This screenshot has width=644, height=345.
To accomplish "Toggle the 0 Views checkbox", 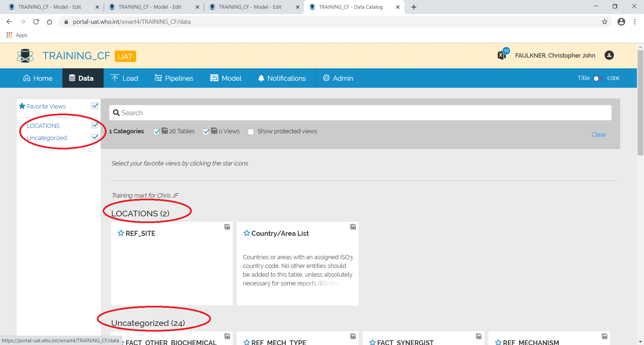I will tap(206, 132).
